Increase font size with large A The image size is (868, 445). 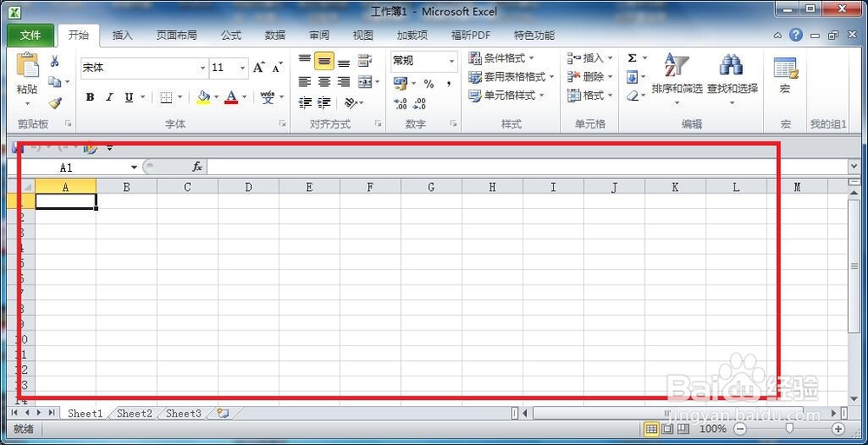pos(259,68)
